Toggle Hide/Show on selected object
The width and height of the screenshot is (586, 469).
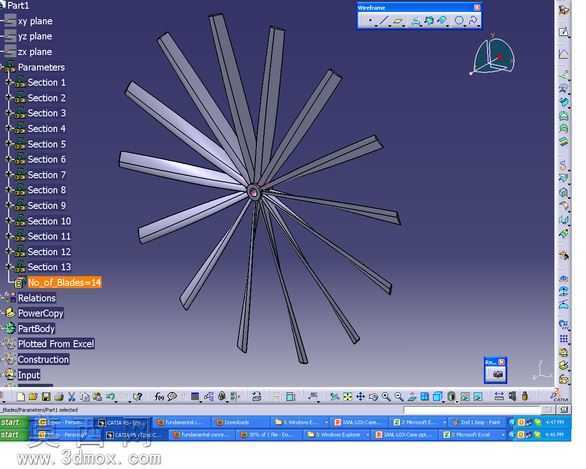pyautogui.click(x=465, y=397)
